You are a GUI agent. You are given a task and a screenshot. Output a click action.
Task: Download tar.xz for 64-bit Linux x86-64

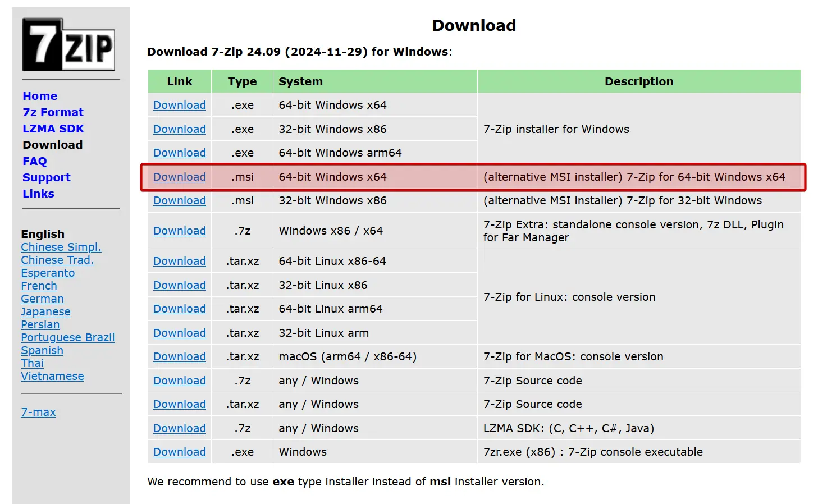[180, 261]
